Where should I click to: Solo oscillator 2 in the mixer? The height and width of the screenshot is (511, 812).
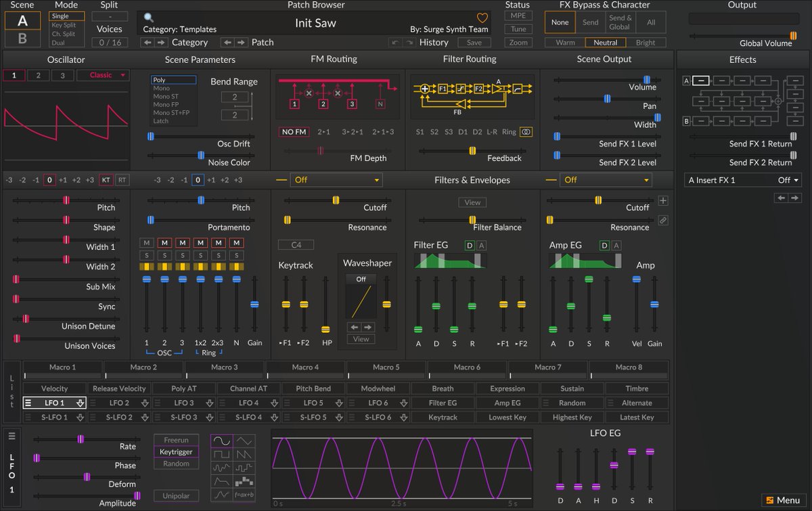[164, 256]
